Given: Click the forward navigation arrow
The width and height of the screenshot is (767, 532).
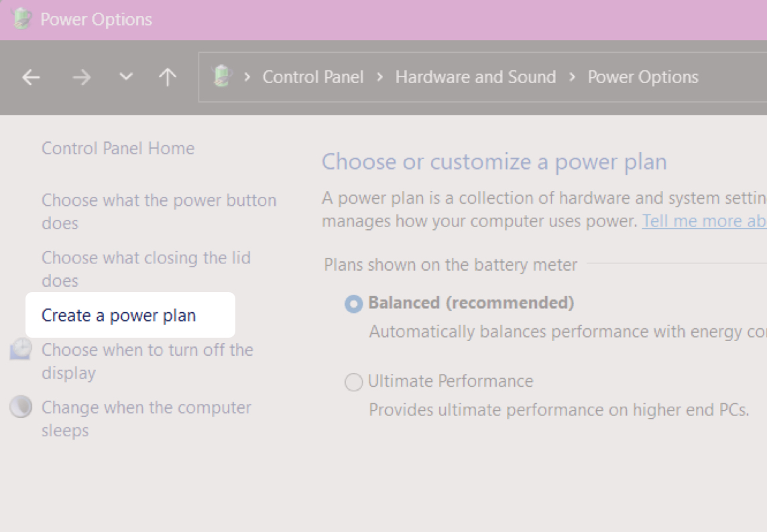Looking at the screenshot, I should point(82,77).
